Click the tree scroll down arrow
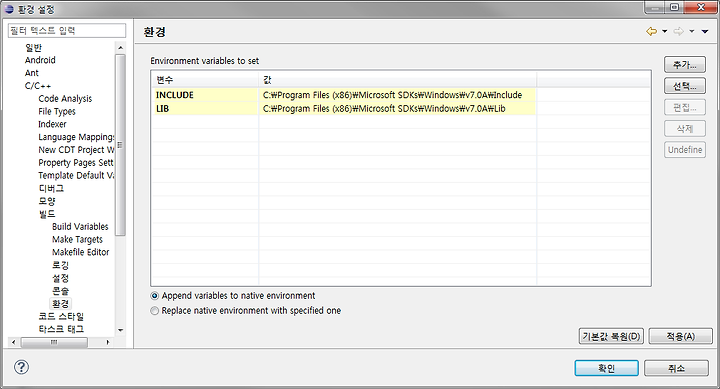Screen dimensions: 720x389 (120, 330)
